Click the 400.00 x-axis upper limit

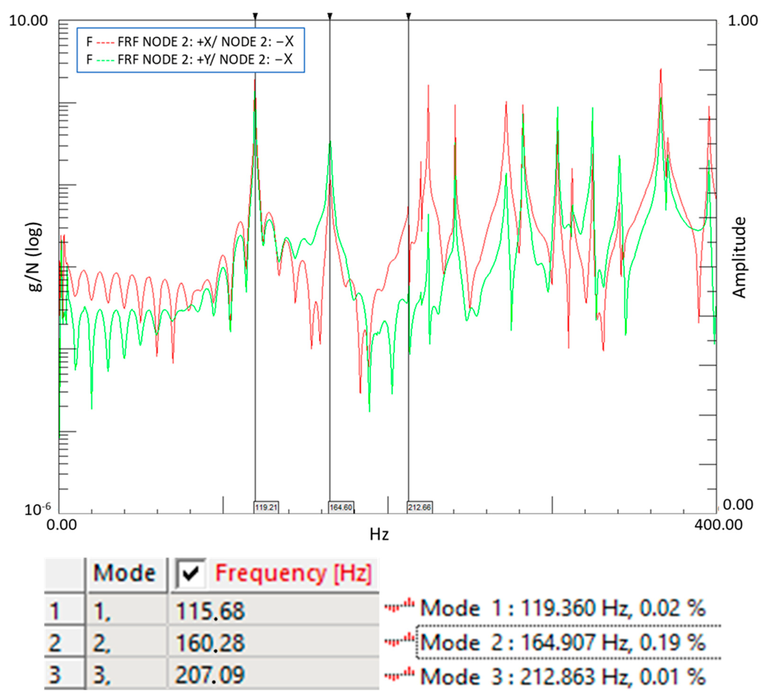click(x=718, y=525)
